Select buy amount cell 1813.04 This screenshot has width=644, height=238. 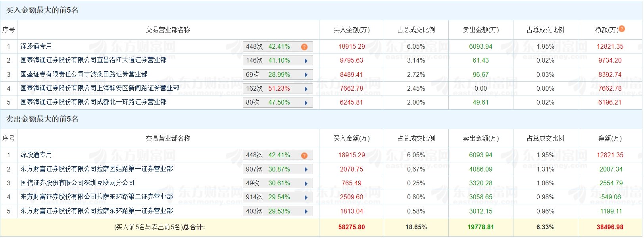point(352,211)
